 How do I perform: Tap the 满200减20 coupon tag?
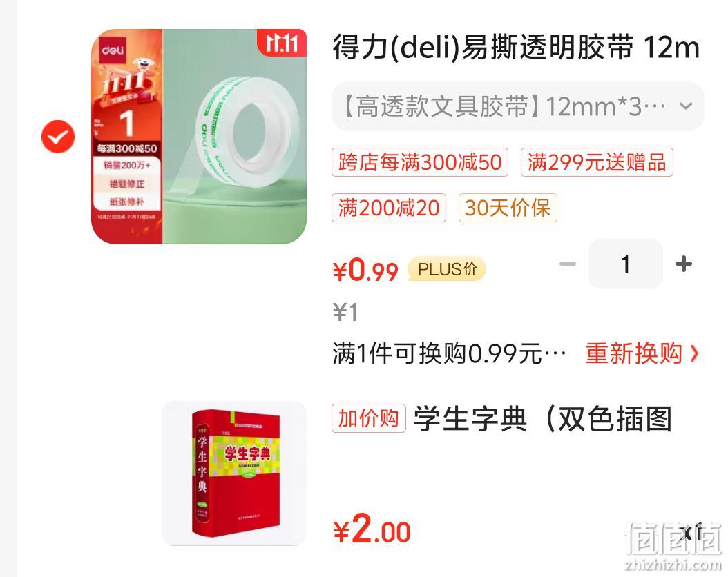389,208
